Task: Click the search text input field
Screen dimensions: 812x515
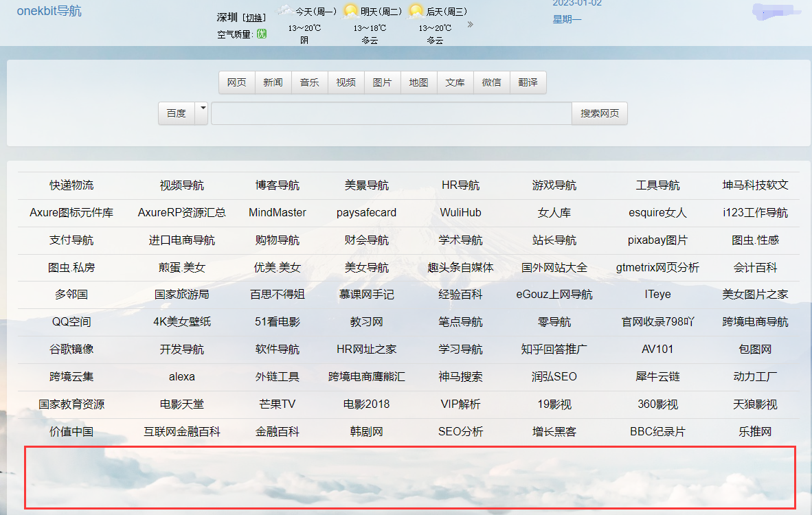Action: pos(392,113)
